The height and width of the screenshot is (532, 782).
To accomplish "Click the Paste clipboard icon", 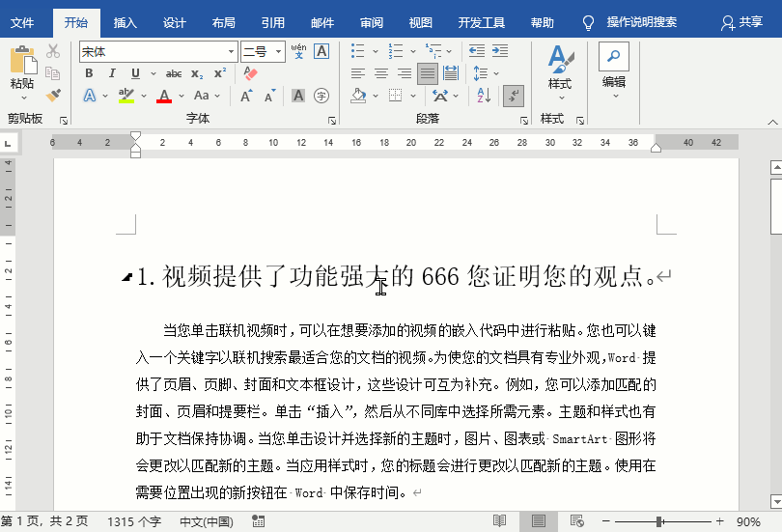I will (x=22, y=60).
